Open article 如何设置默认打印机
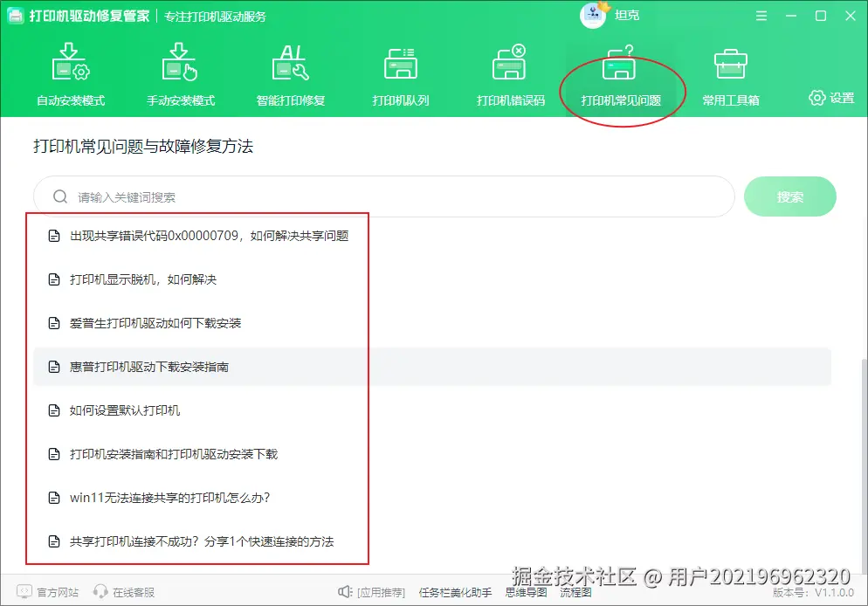This screenshot has width=868, height=606. point(125,410)
